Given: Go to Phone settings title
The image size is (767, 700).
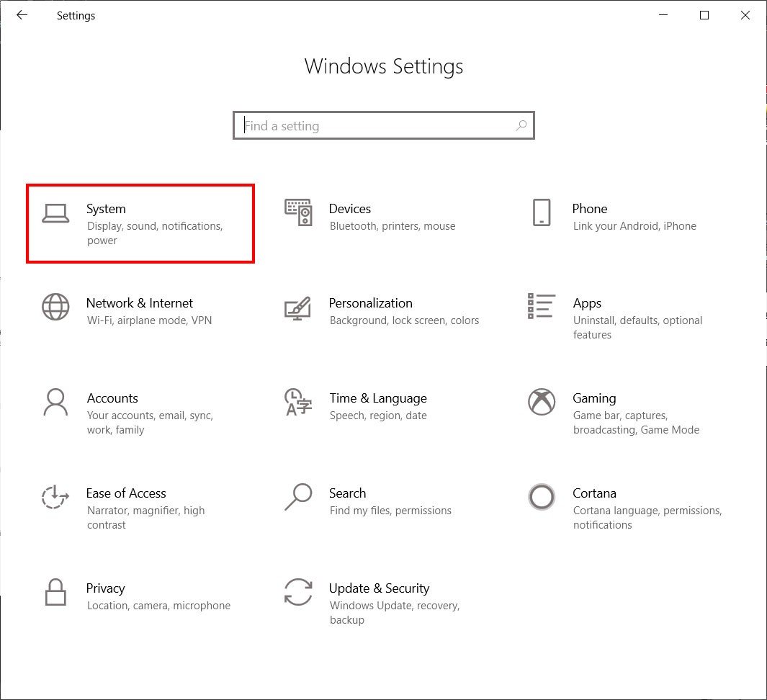Looking at the screenshot, I should [x=589, y=209].
